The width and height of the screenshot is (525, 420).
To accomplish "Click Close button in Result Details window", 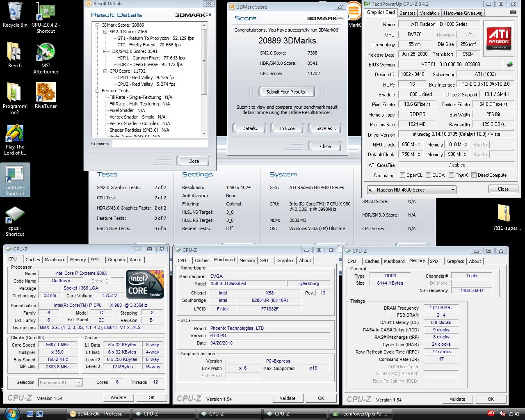I will [194, 161].
